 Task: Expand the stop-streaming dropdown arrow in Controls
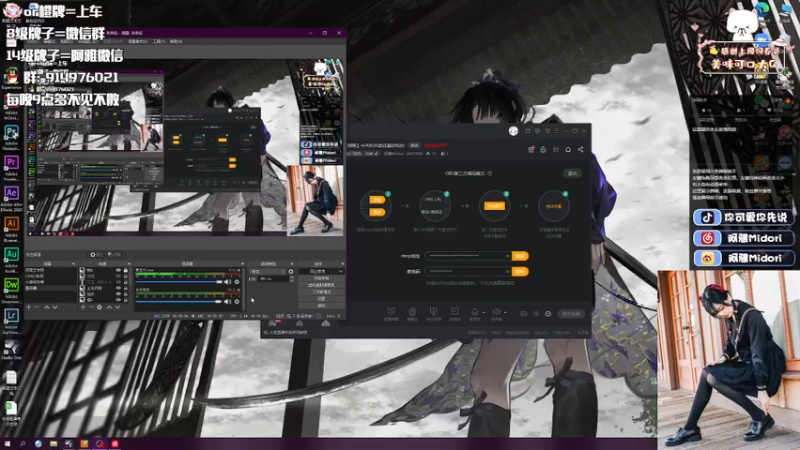[341, 271]
